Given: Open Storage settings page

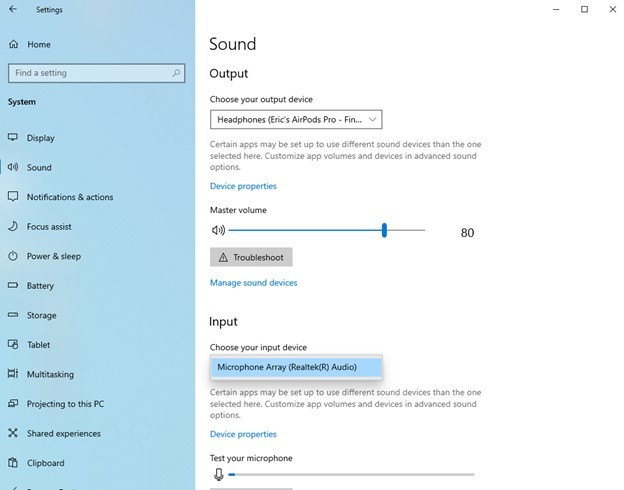Looking at the screenshot, I should pos(41,315).
